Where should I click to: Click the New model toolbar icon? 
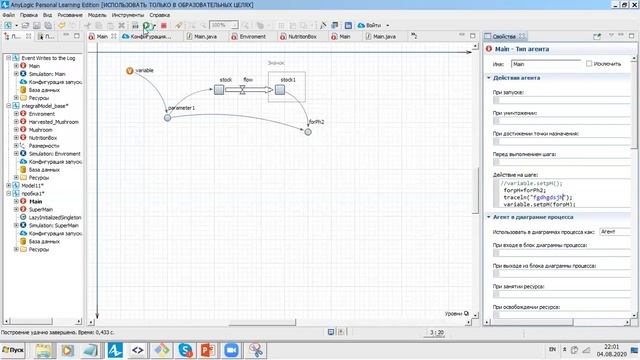point(8,25)
